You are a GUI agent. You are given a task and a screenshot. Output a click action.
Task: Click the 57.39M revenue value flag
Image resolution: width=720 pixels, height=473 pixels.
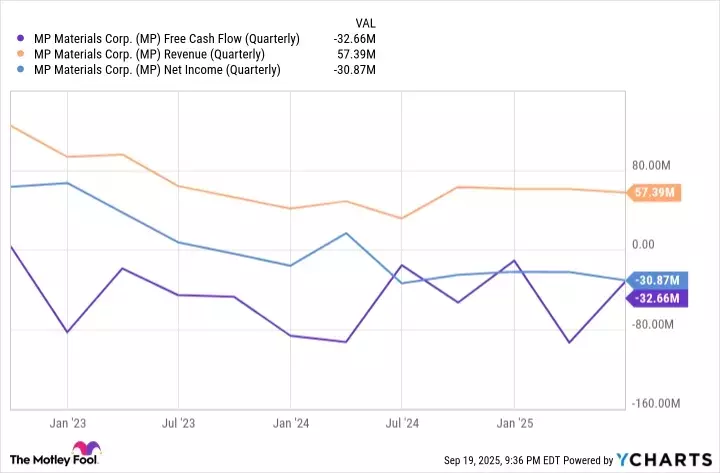coord(654,193)
